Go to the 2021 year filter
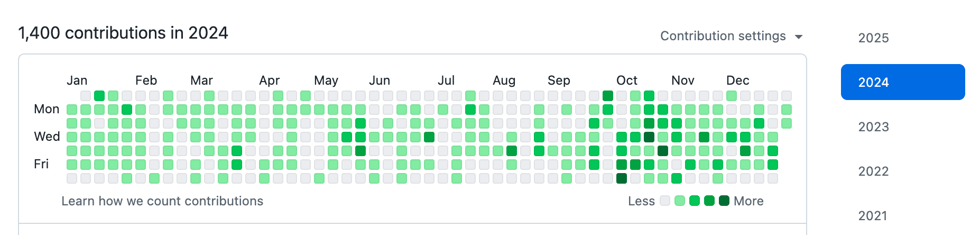 [873, 216]
